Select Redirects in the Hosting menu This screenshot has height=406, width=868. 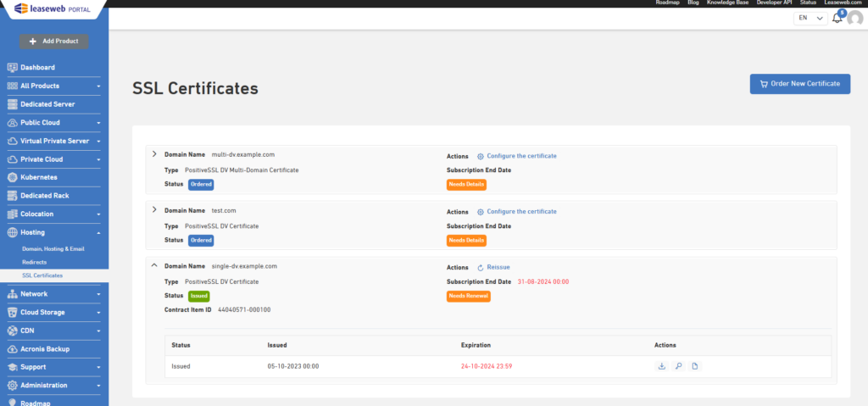pyautogui.click(x=34, y=262)
